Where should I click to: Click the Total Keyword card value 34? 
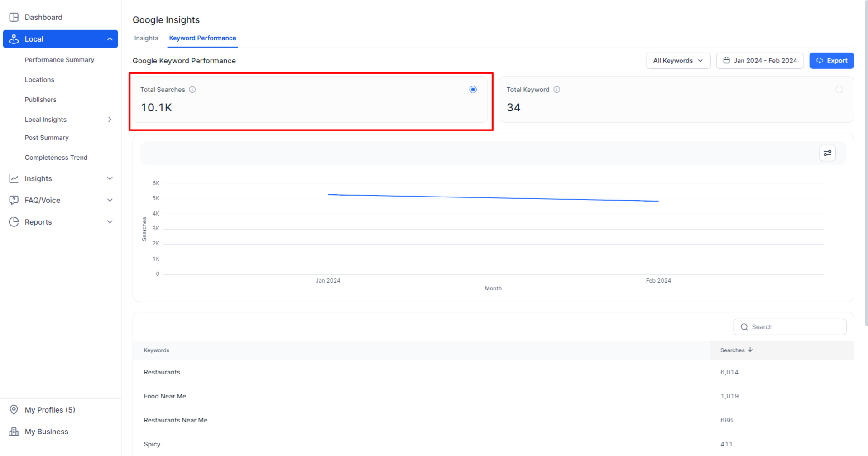(x=513, y=107)
